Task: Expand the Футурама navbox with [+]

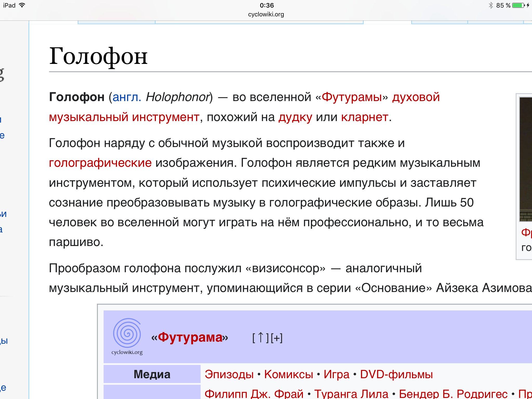Action: coord(277,338)
